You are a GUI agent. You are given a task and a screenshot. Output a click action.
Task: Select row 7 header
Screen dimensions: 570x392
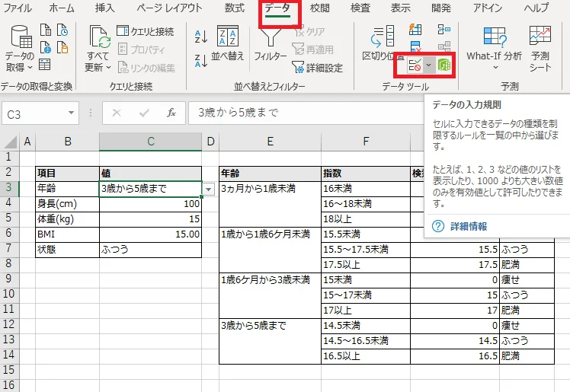coord(8,249)
